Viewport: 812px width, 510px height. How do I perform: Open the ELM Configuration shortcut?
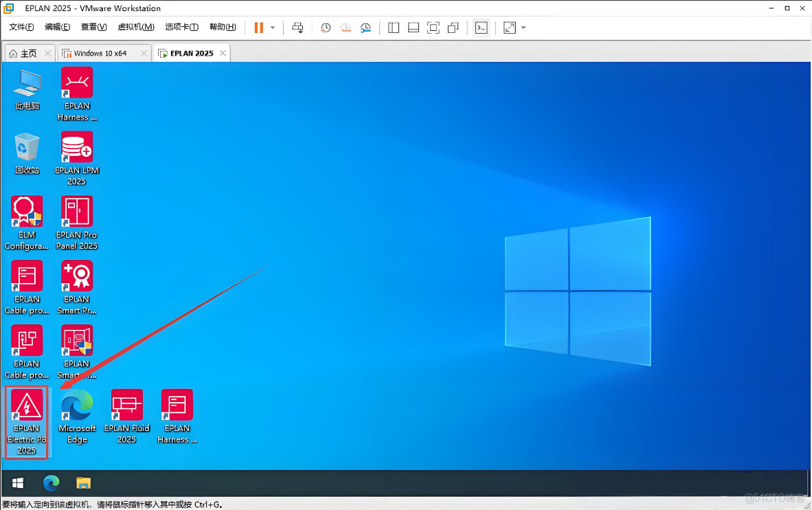point(27,211)
